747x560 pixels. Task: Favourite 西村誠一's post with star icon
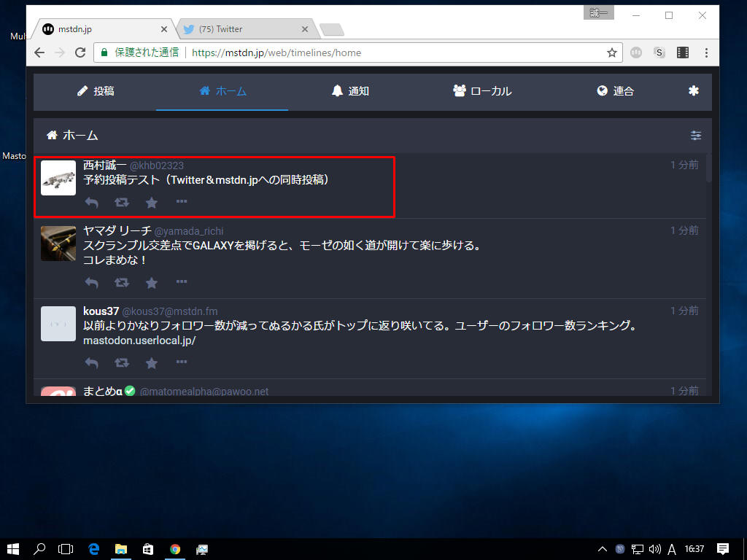(x=152, y=202)
